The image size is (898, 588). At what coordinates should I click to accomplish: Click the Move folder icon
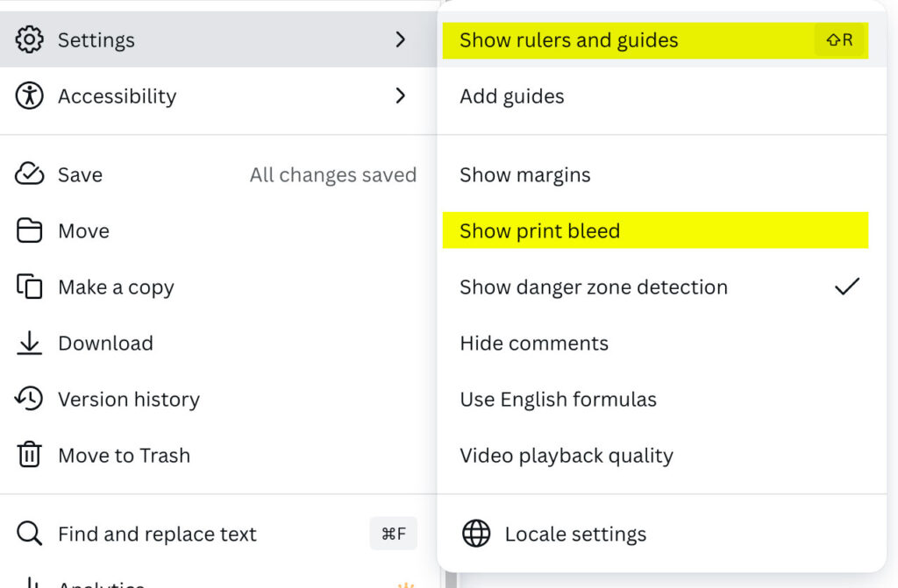pos(30,231)
